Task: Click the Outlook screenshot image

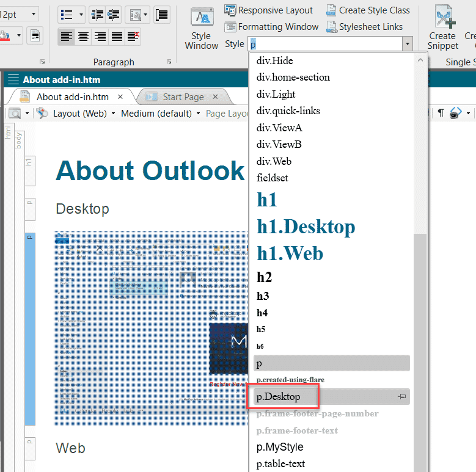Action: [150, 329]
